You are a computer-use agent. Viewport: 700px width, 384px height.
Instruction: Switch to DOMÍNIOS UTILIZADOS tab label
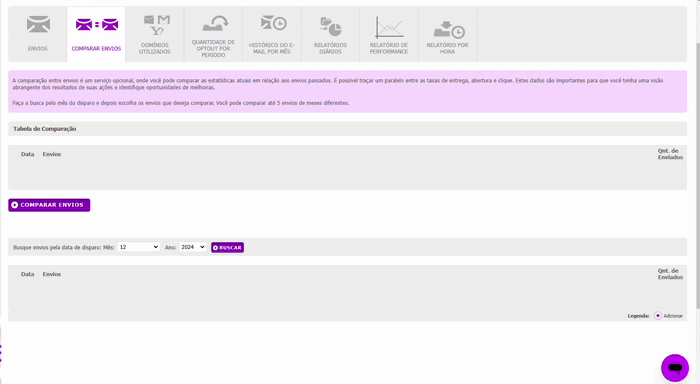coord(155,48)
